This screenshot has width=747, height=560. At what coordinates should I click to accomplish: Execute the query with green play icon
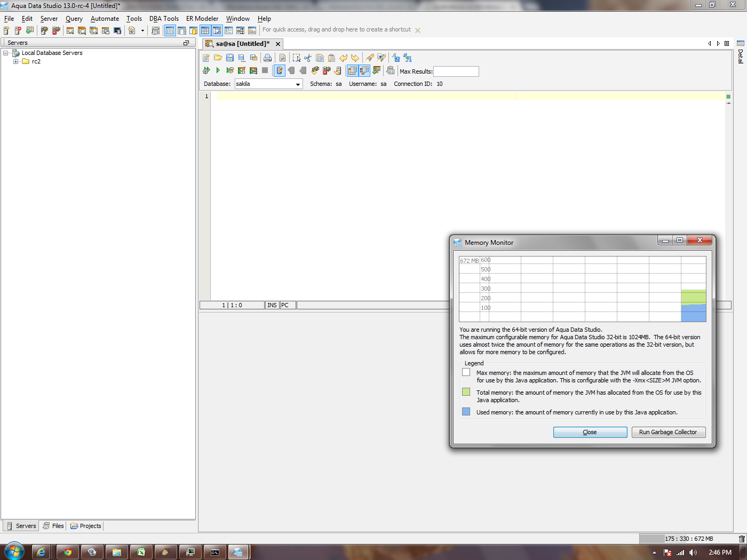point(218,70)
